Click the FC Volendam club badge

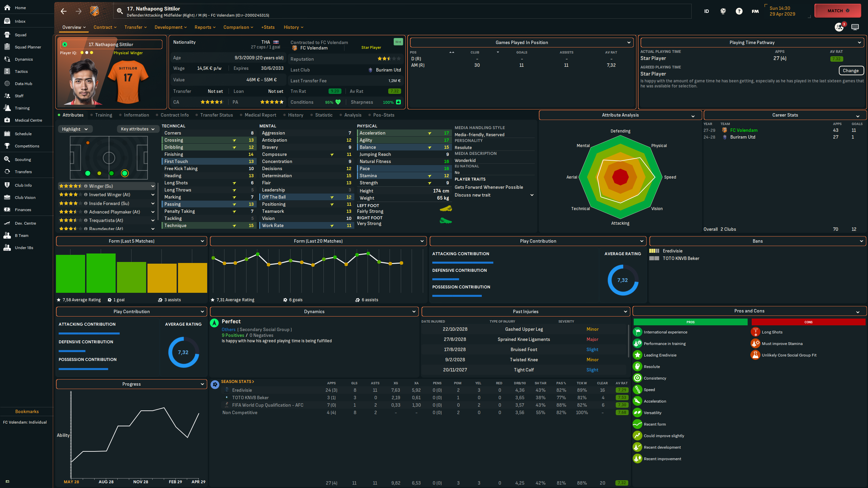coord(95,11)
